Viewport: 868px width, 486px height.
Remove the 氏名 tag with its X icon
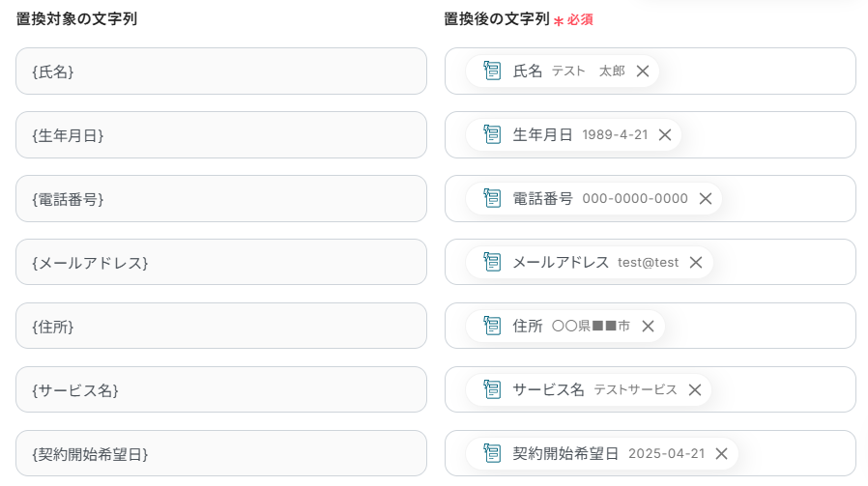click(x=643, y=71)
